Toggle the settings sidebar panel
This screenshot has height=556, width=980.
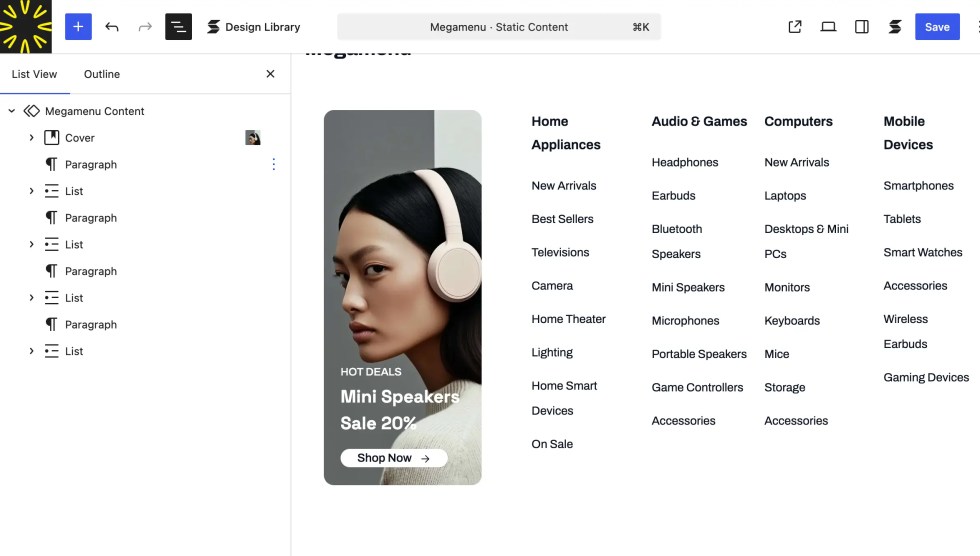coord(862,27)
